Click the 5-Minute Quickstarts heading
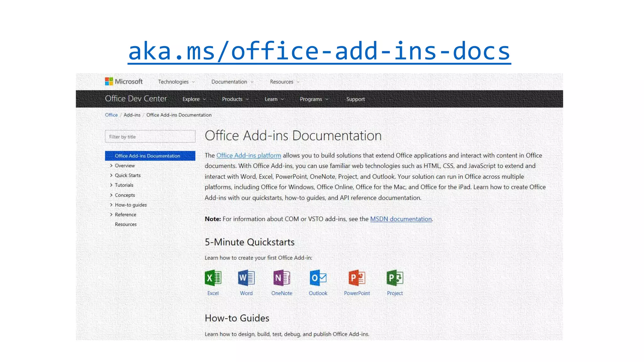Screen dimensions: 644x362 (250, 242)
